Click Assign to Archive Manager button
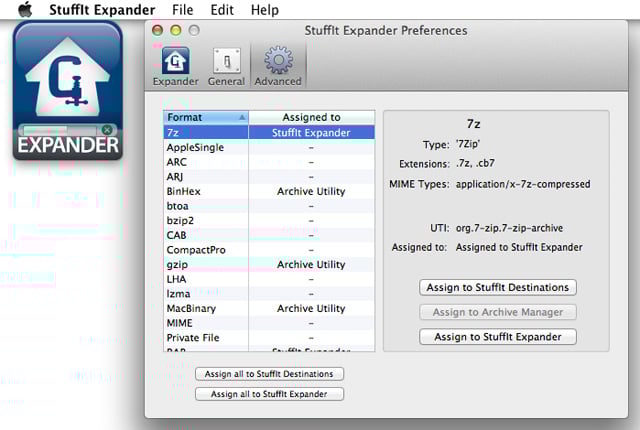This screenshot has width=640, height=430. (498, 312)
